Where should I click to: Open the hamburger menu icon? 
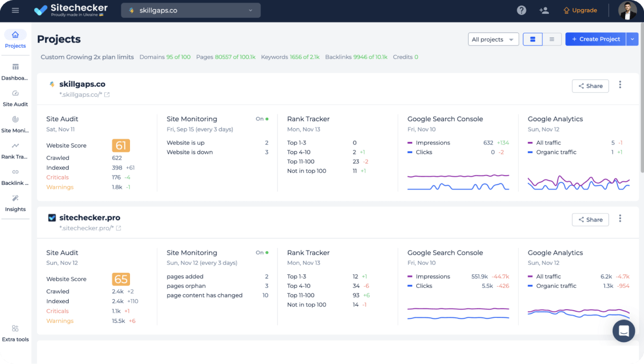tap(15, 10)
